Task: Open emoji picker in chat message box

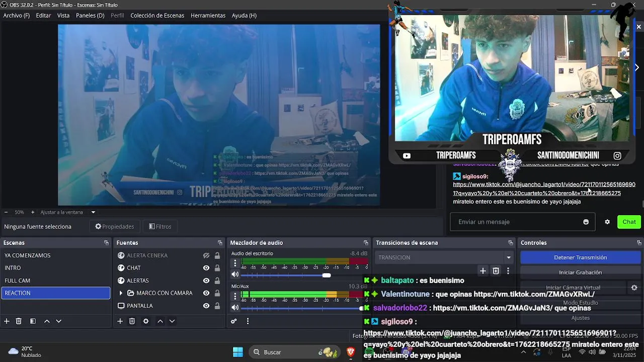Action: (x=586, y=222)
